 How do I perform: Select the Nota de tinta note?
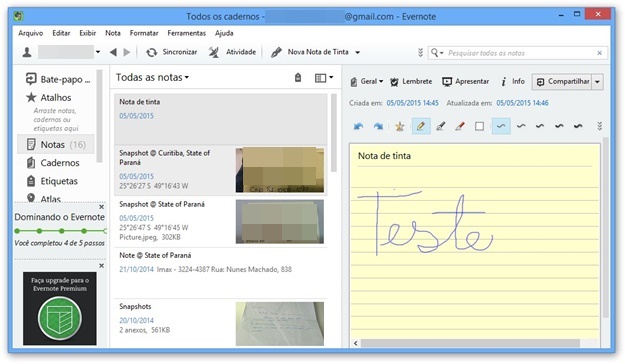coord(221,119)
